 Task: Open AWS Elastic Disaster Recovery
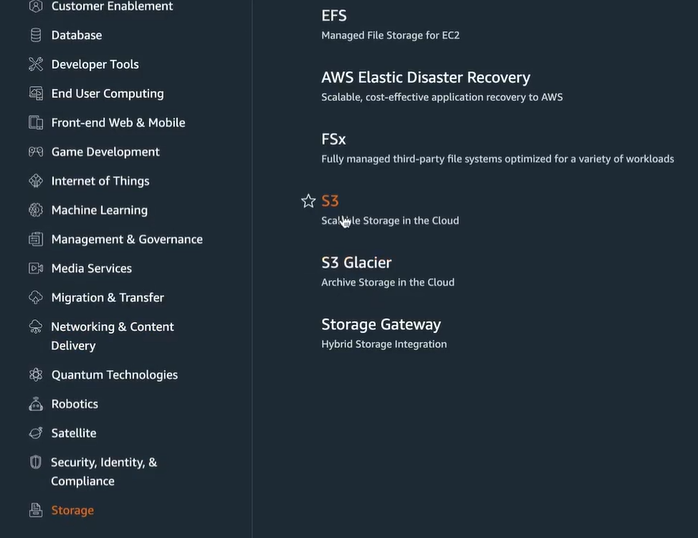pos(426,77)
